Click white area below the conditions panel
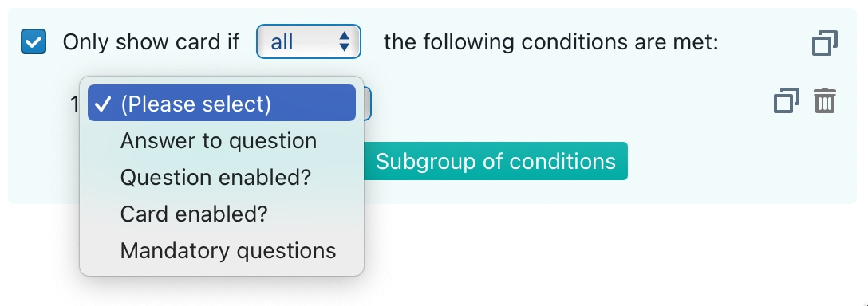The width and height of the screenshot is (868, 306). point(554,254)
